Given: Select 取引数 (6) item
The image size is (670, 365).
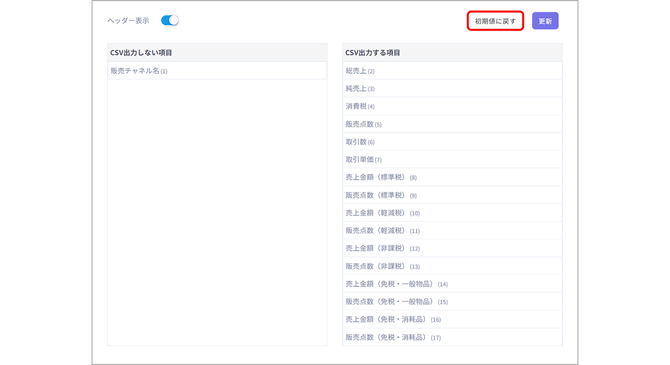Looking at the screenshot, I should [x=452, y=142].
